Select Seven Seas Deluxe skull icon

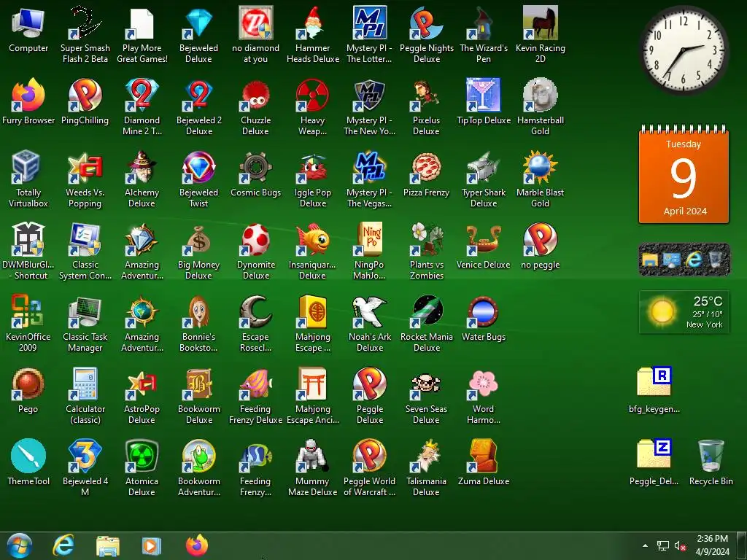(x=426, y=384)
